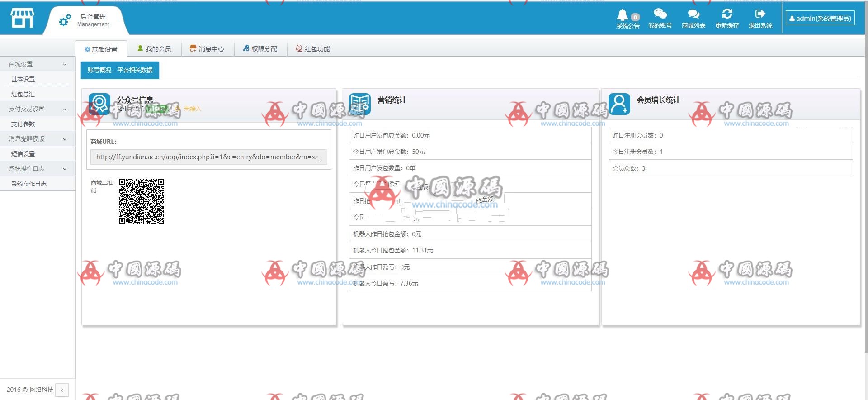This screenshot has height=400, width=868.
Task: Click the management gears icon
Action: 65,20
